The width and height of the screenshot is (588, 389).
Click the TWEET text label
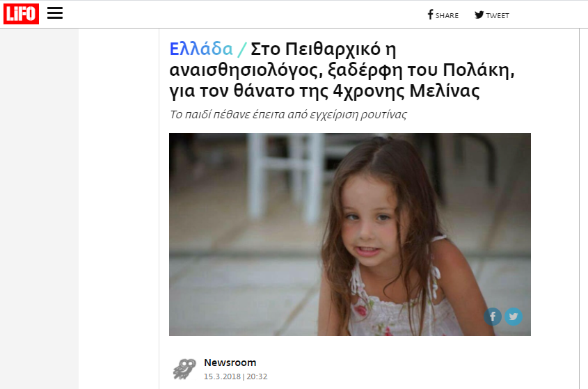498,15
